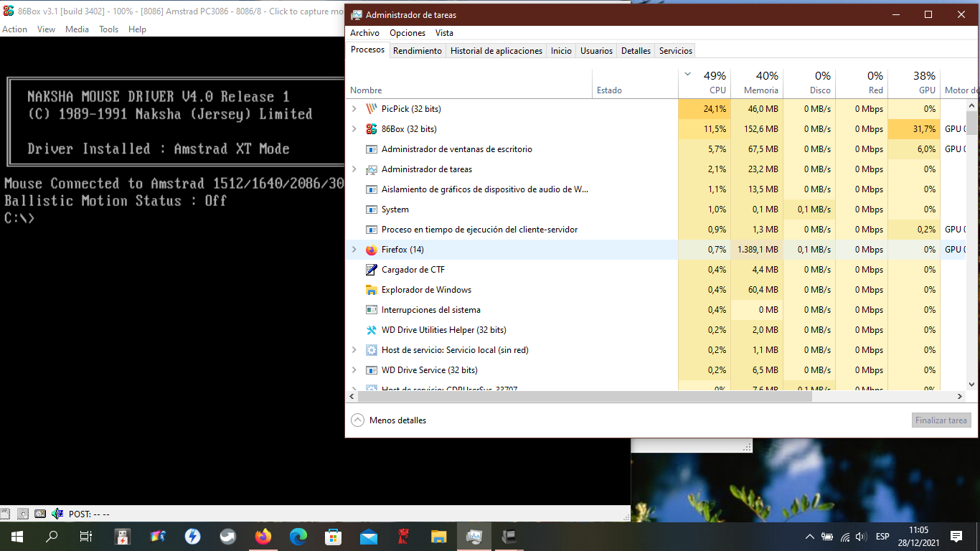Click the WD Drive Utilities Helper process icon
Image resolution: width=980 pixels, height=551 pixels.
(372, 329)
